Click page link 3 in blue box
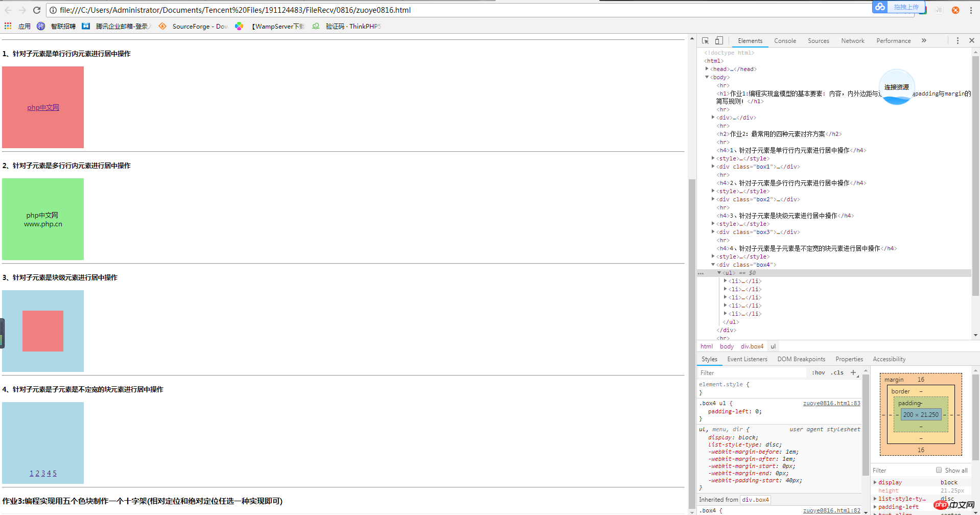Image resolution: width=980 pixels, height=515 pixels. pyautogui.click(x=43, y=473)
